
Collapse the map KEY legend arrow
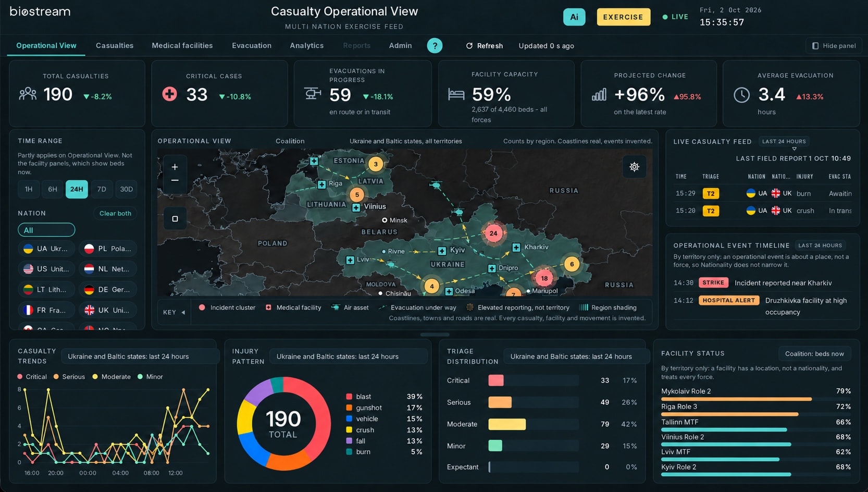click(183, 313)
